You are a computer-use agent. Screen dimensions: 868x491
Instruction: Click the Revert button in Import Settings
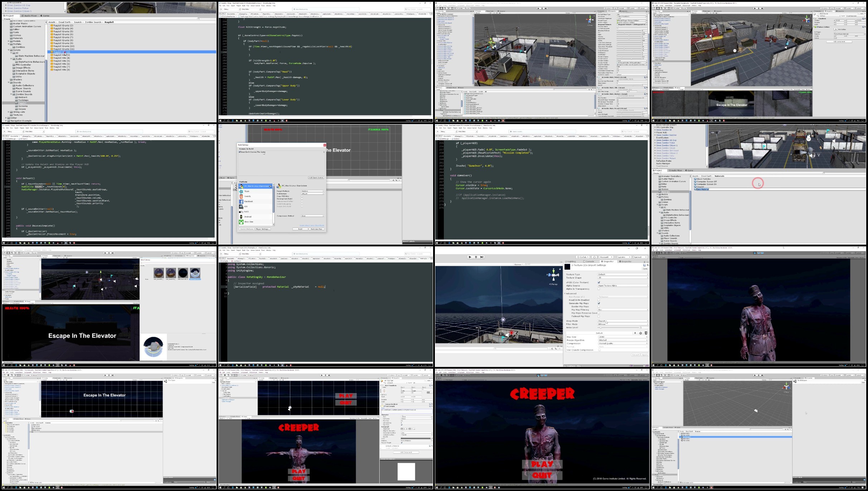tap(636, 355)
